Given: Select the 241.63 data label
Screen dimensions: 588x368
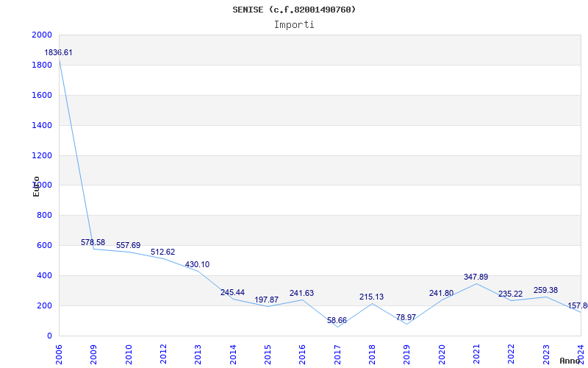Looking at the screenshot, I should tap(301, 293).
